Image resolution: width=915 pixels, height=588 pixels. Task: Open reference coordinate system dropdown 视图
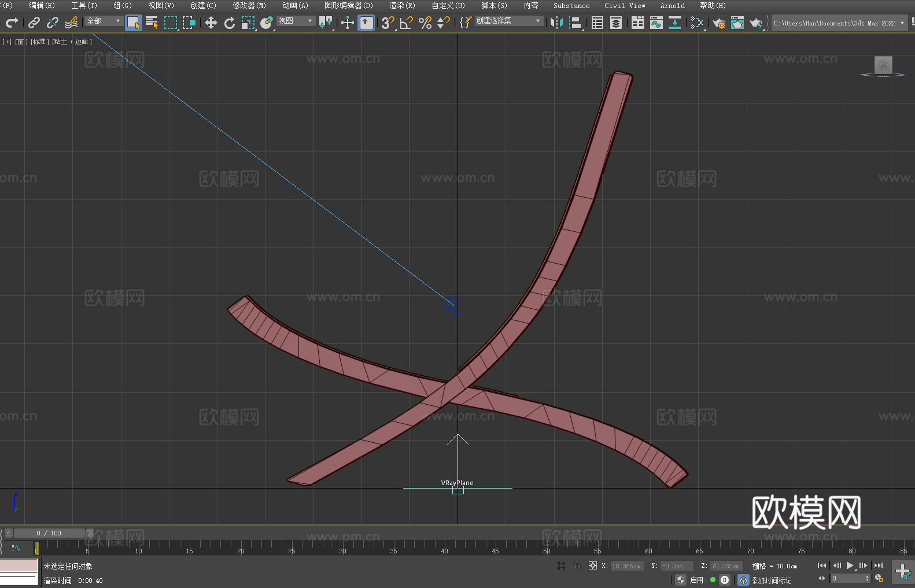(296, 21)
